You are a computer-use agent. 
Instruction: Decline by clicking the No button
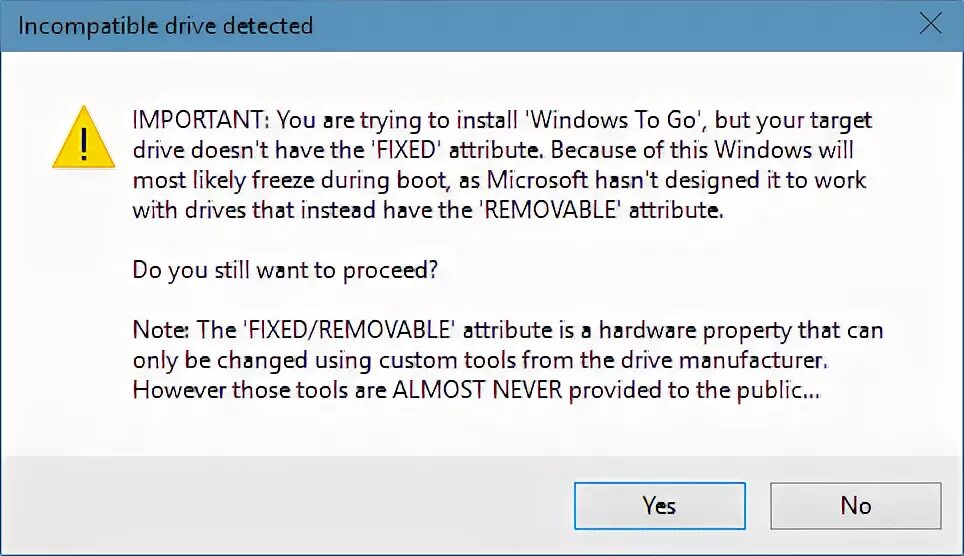tap(855, 505)
